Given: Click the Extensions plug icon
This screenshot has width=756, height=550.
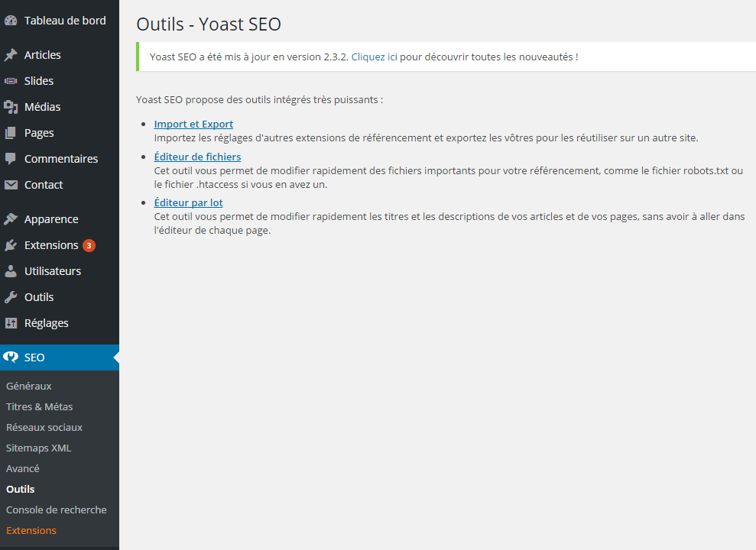Looking at the screenshot, I should coord(11,245).
